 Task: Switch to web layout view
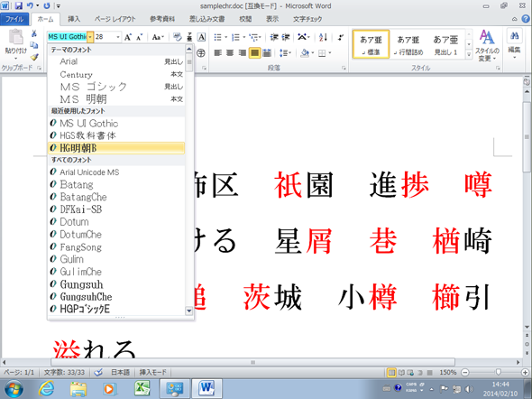pyautogui.click(x=410, y=373)
